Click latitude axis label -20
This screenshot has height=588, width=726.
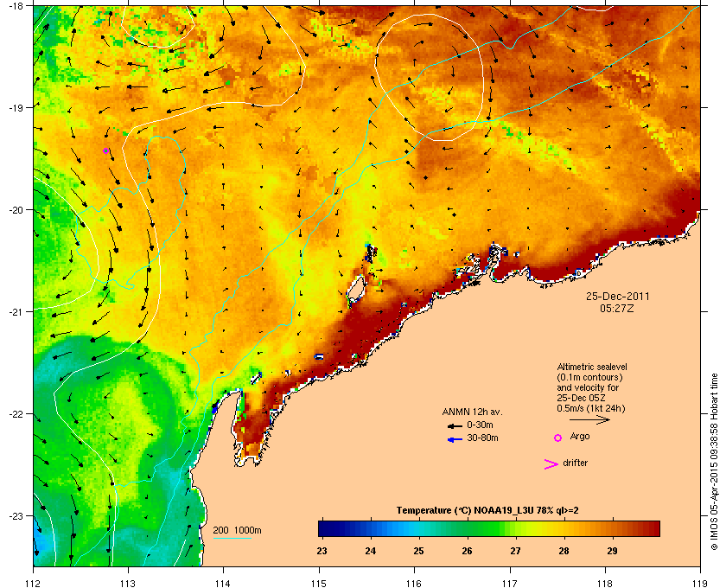coord(16,210)
